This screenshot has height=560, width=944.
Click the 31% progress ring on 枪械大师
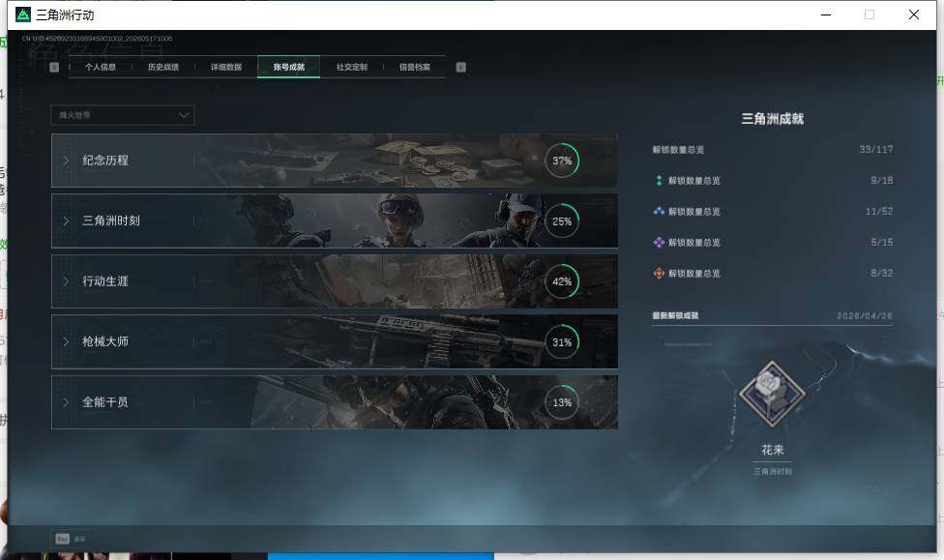pos(562,342)
